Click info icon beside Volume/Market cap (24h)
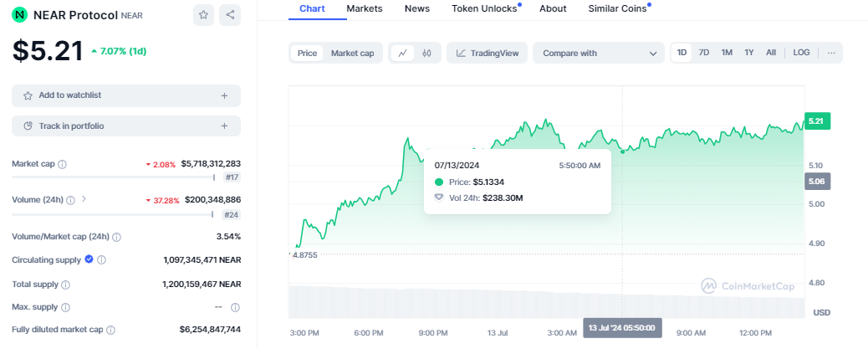 (117, 237)
